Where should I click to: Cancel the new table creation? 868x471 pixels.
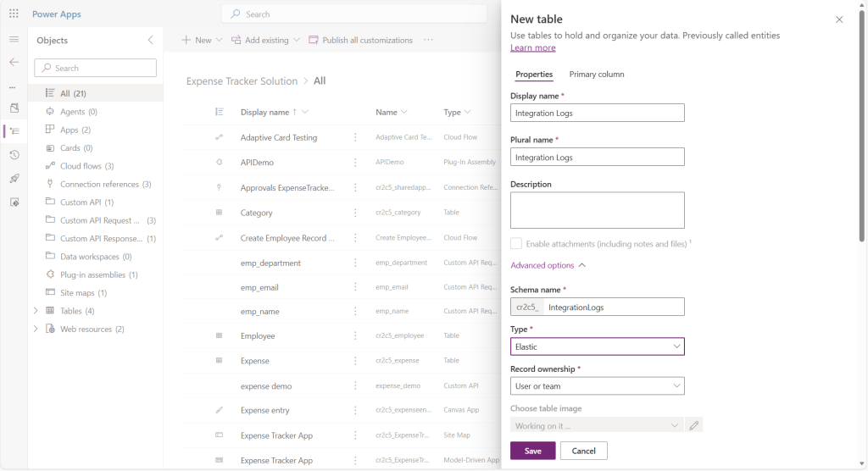coord(583,451)
